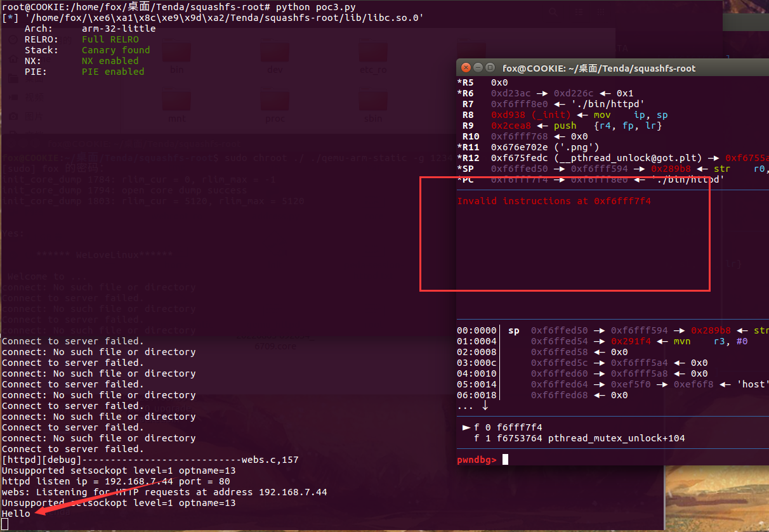The width and height of the screenshot is (769, 532).
Task: Click the 'Hello' output line
Action: [16, 513]
